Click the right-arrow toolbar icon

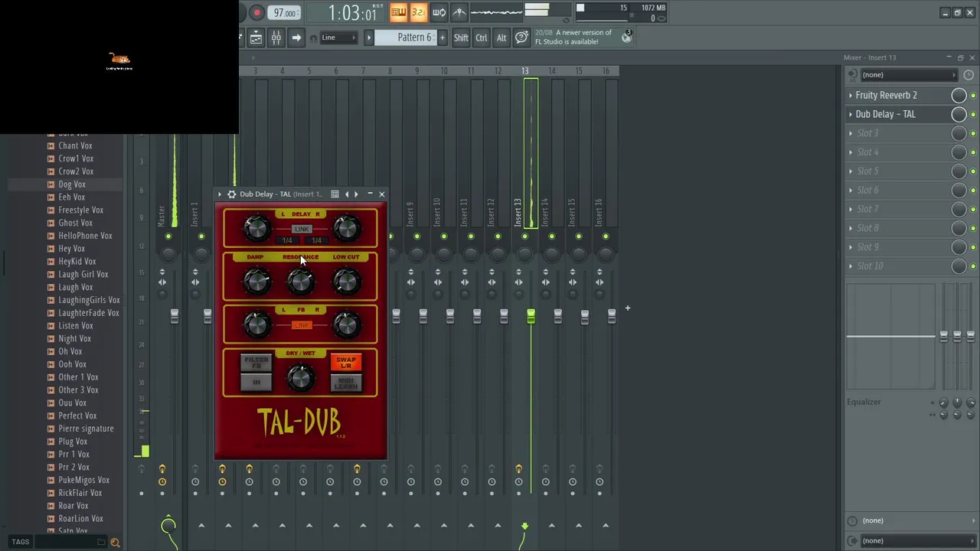[x=296, y=37]
